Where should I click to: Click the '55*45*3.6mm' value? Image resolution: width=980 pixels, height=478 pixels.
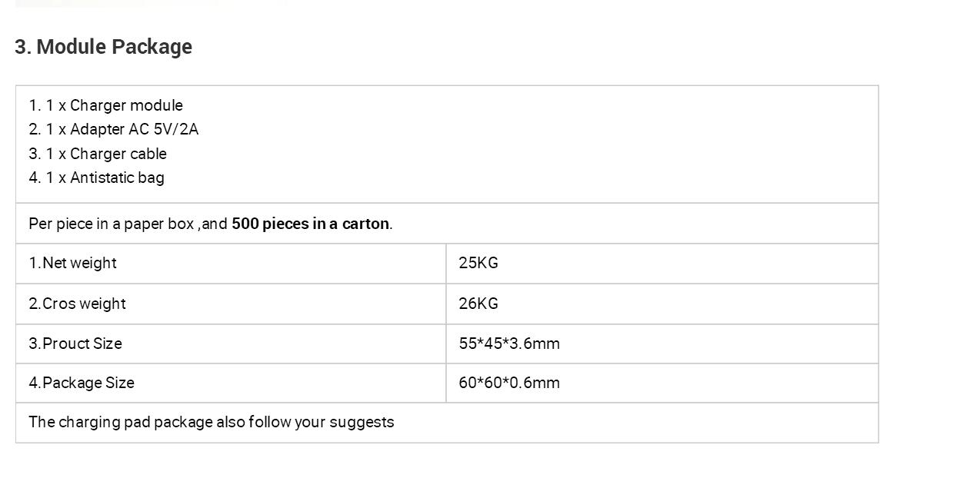pos(509,344)
